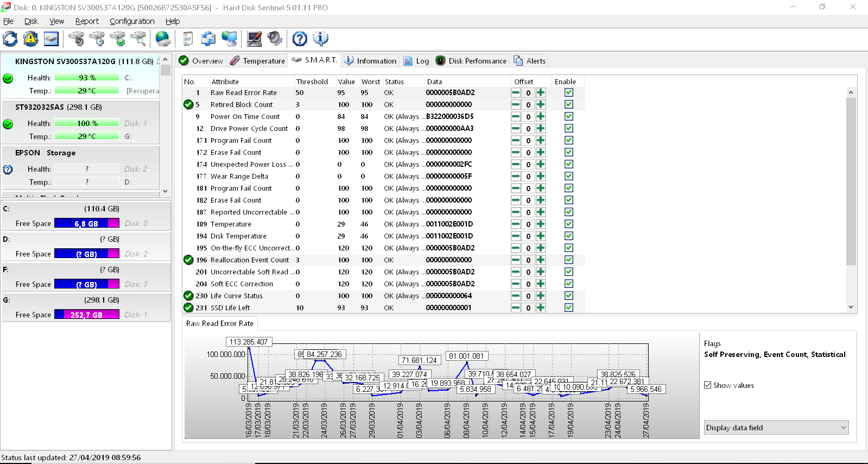Click the G: free space bar showing 252,7 GB

tap(87, 315)
